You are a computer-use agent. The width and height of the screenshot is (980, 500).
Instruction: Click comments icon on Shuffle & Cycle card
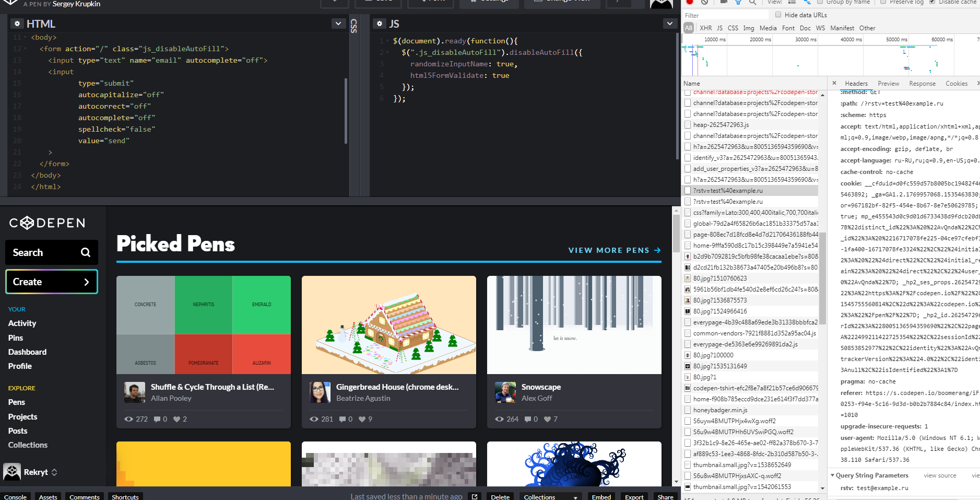click(157, 419)
